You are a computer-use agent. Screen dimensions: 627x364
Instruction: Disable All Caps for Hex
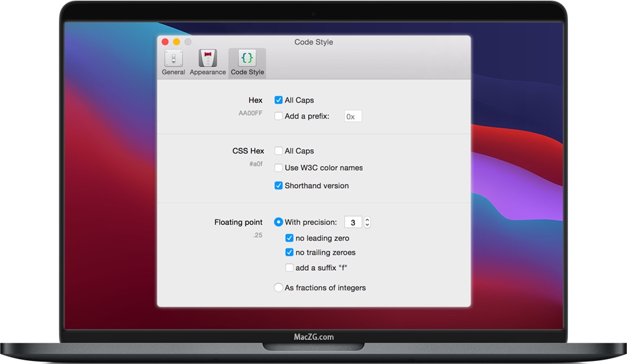coord(278,100)
